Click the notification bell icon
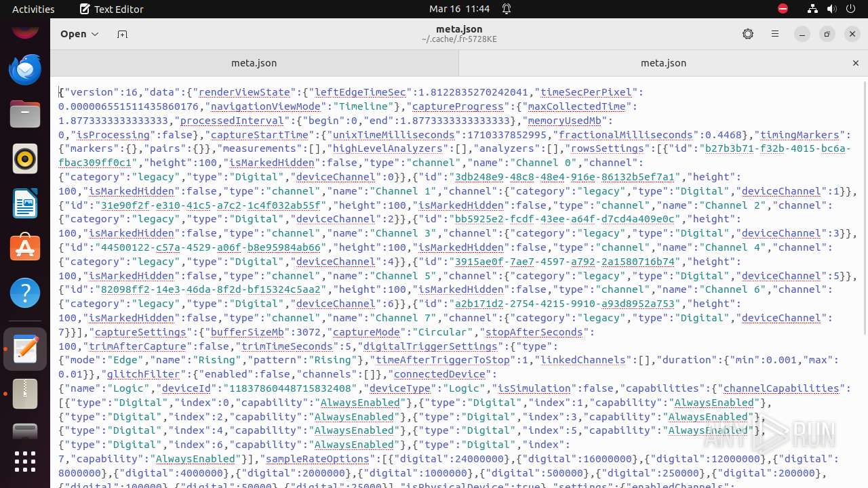 tap(507, 9)
